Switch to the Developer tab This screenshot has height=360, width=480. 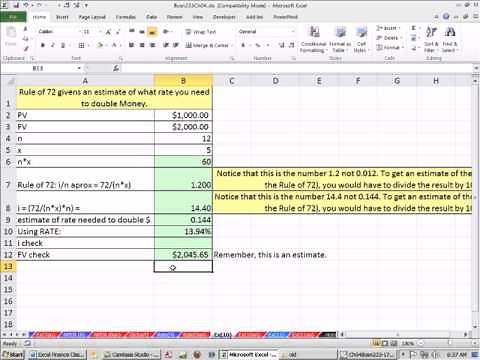pos(224,17)
